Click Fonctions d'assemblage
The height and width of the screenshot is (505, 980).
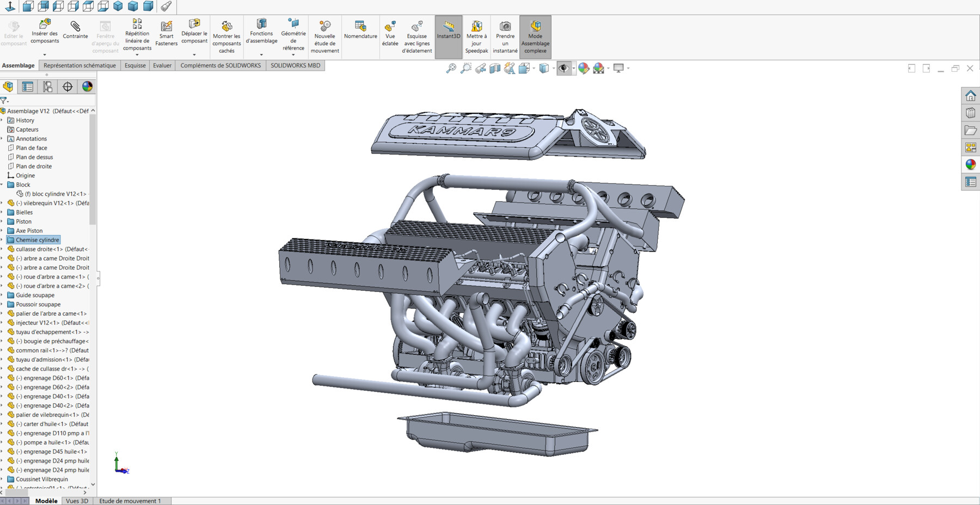(261, 33)
